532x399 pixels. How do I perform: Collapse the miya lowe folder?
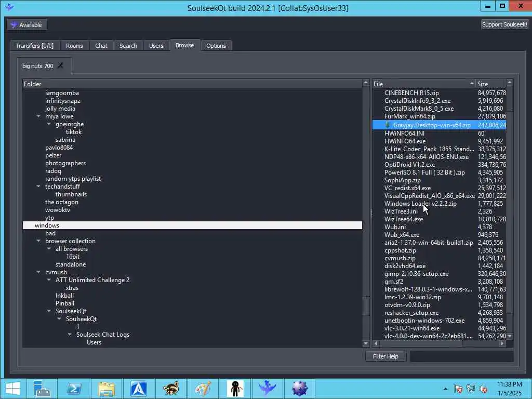pos(38,116)
